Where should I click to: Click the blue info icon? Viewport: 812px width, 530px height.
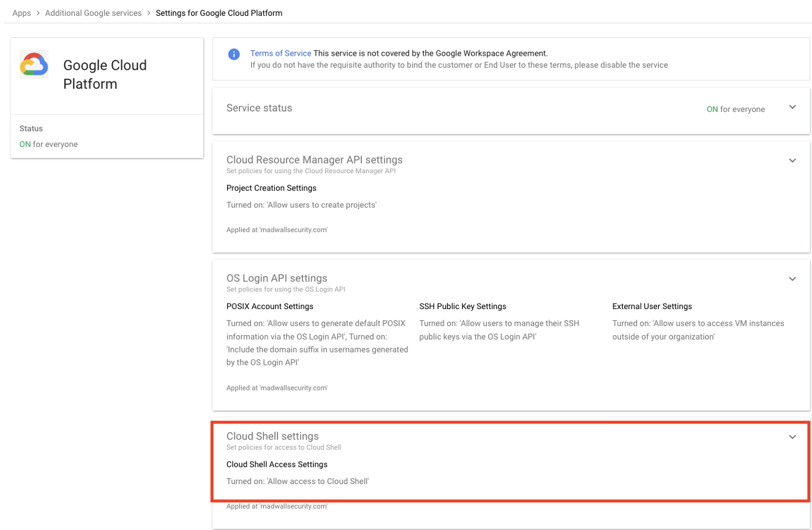[x=233, y=54]
